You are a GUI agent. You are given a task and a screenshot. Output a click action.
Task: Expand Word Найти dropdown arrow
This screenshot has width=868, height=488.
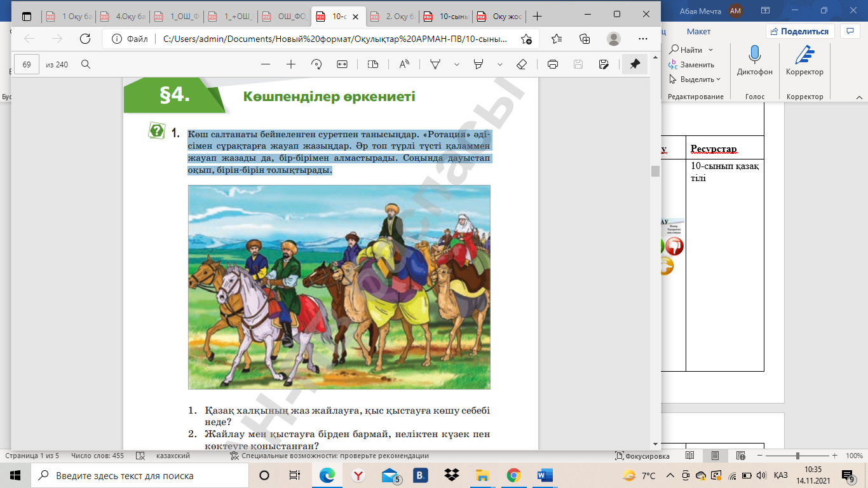(x=711, y=50)
